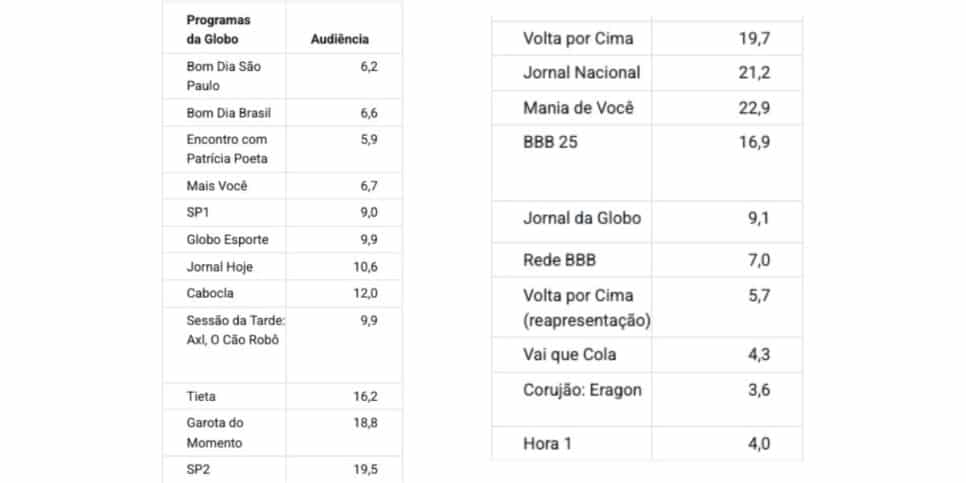The height and width of the screenshot is (483, 966).
Task: Select the Mais Você program cell
Action: [216, 186]
